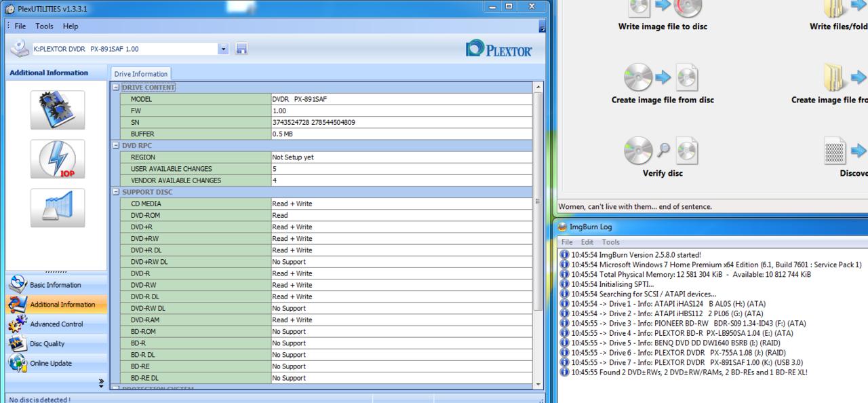Click the save disk icon in toolbar

(x=241, y=49)
